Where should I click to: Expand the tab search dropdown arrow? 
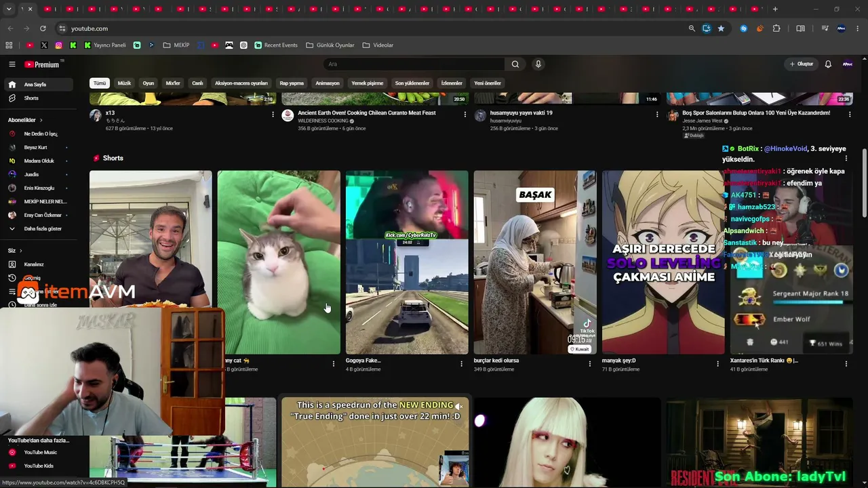9,9
